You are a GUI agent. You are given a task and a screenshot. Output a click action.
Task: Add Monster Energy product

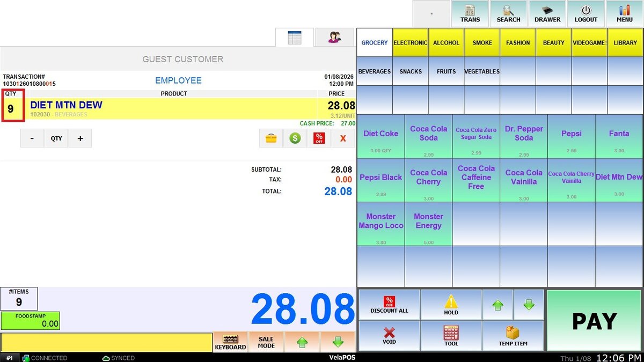click(428, 224)
